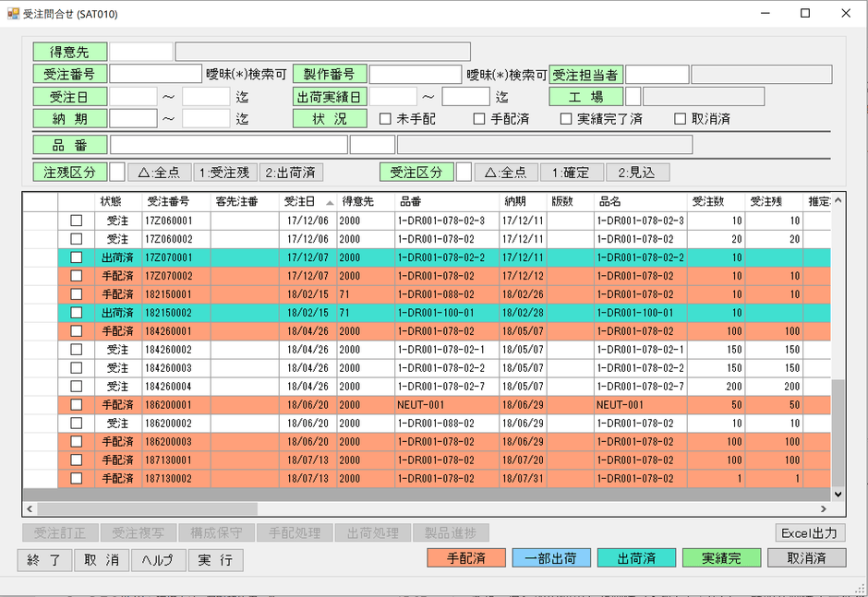Enable the 手配済 status checkbox
Viewport: 868px width, 597px height.
point(479,119)
